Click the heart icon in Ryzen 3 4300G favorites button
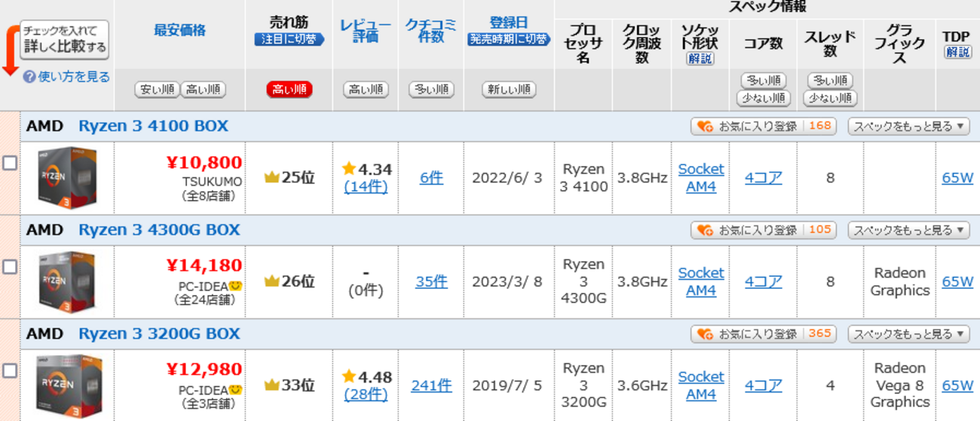This screenshot has width=980, height=421. point(705,230)
